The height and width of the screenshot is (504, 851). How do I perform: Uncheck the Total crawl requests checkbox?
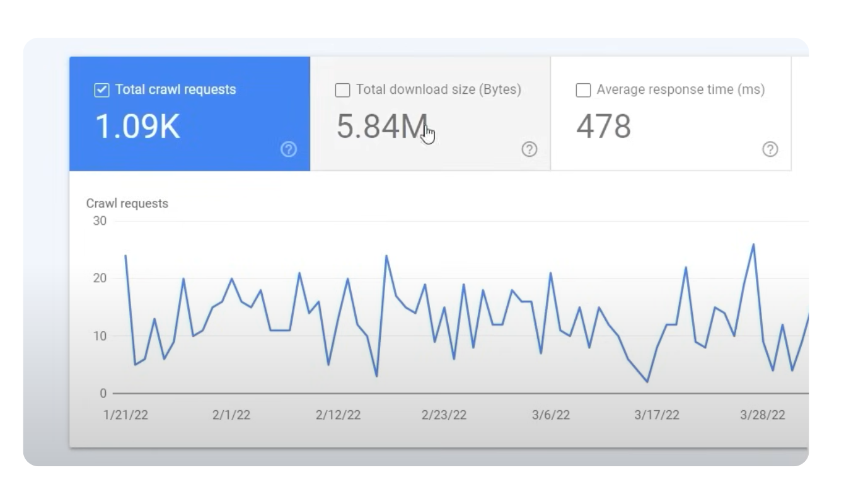101,90
